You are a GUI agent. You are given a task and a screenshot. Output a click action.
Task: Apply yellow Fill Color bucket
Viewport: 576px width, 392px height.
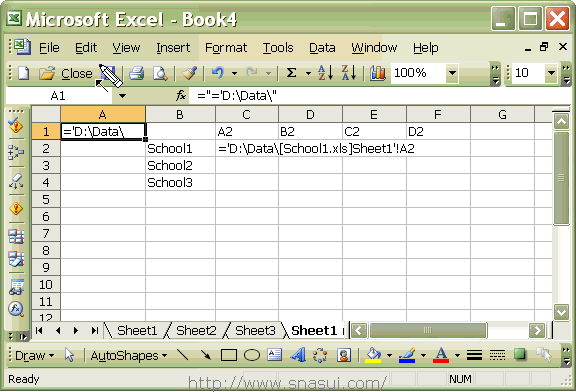point(373,355)
